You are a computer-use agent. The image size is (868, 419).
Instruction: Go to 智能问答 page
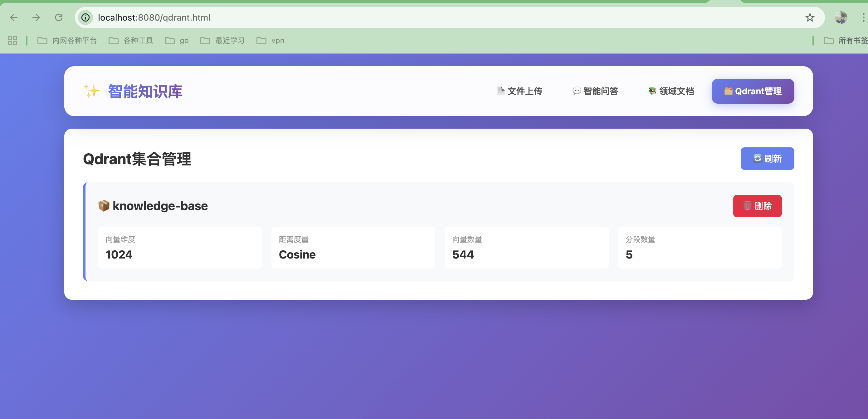tap(595, 91)
